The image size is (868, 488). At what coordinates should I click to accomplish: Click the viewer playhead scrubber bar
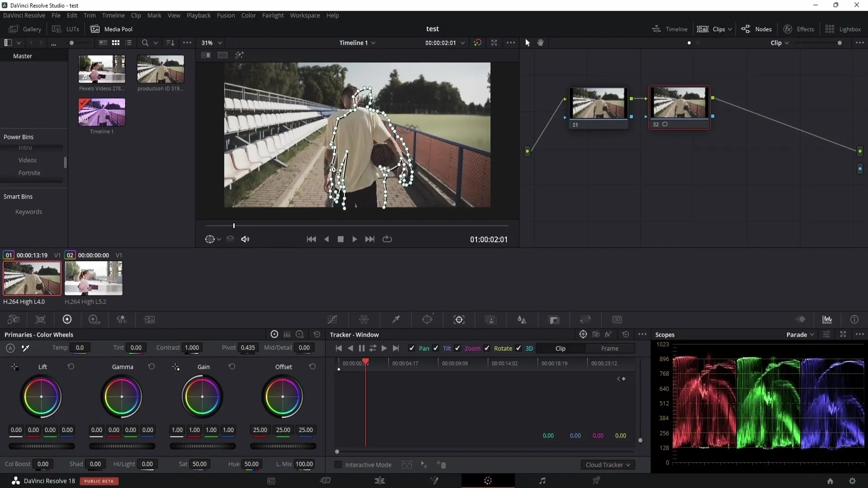click(x=357, y=225)
